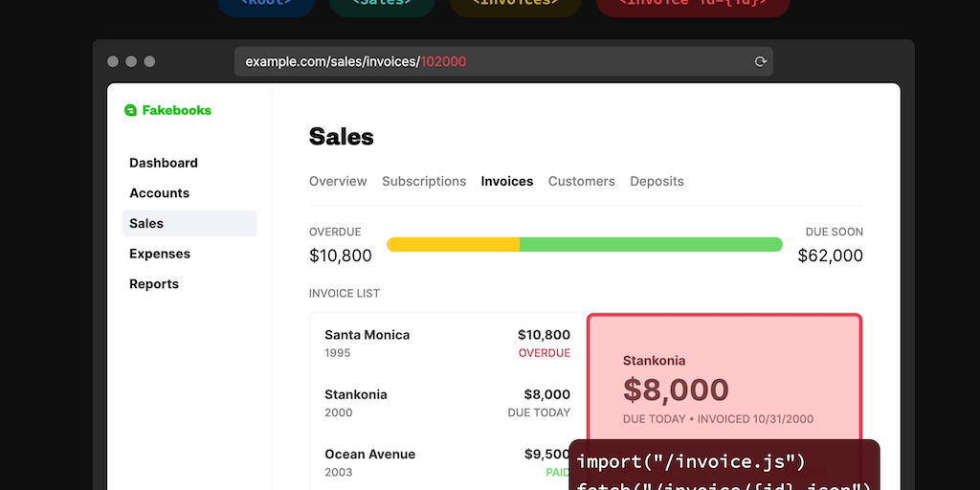The height and width of the screenshot is (490, 980).
Task: Switch to the Overview tab
Action: click(338, 181)
